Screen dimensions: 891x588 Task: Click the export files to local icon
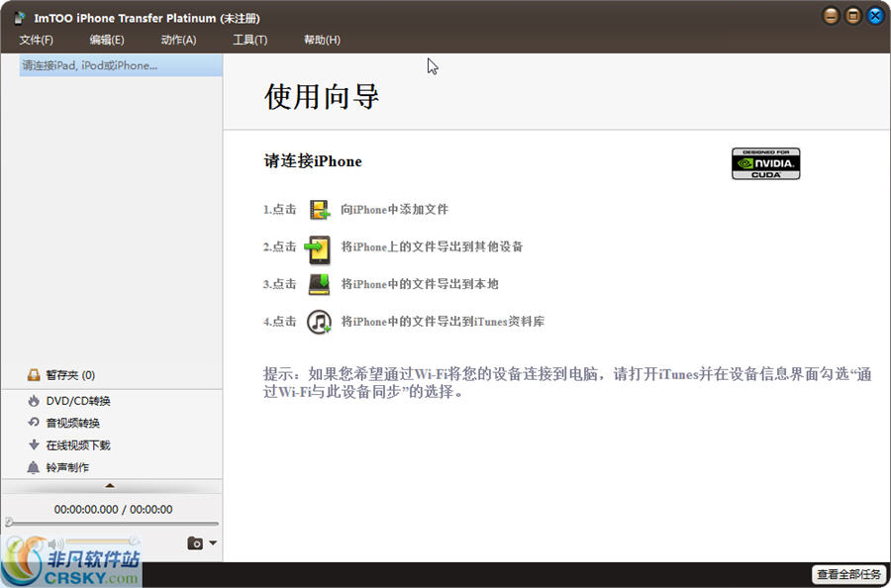click(x=319, y=285)
